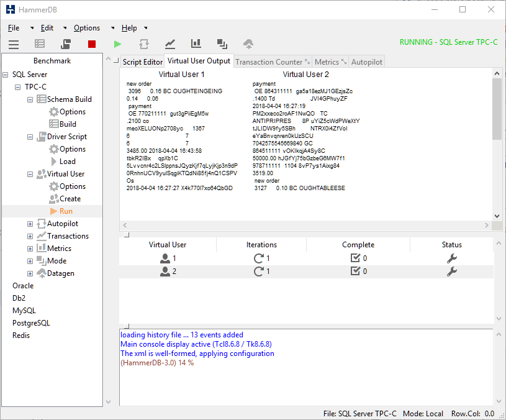Switch to the Transaction Counter tab

tap(273, 62)
